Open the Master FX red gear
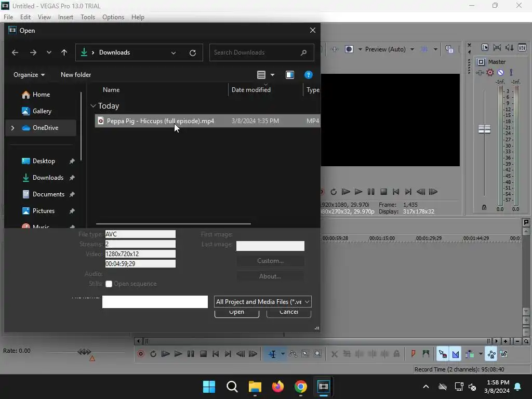 [x=490, y=72]
